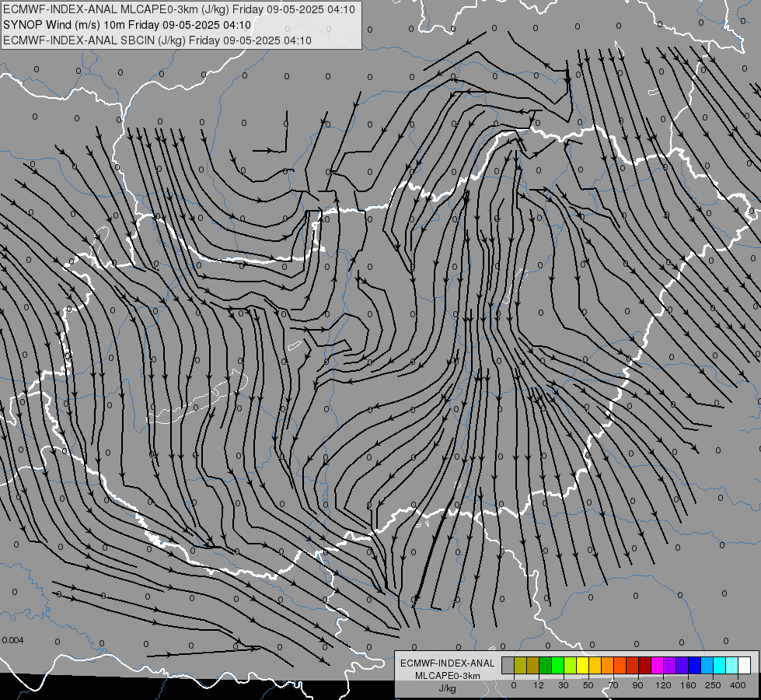Click the 'ECMWF-INDEX-ANAL' title in the bottom legend
761x700 pixels.
(x=448, y=663)
